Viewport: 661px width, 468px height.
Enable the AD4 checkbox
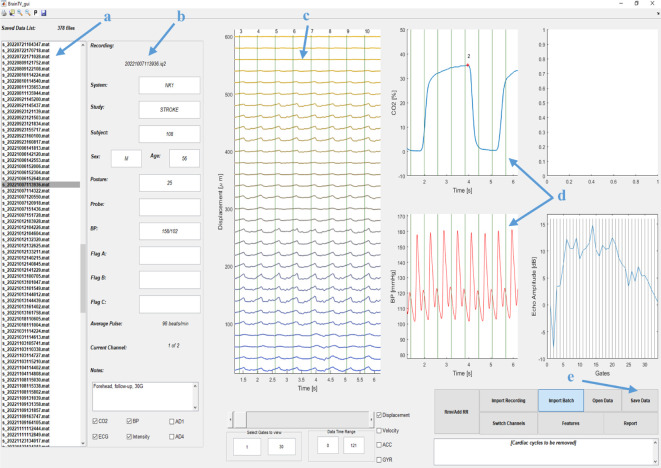pos(172,437)
